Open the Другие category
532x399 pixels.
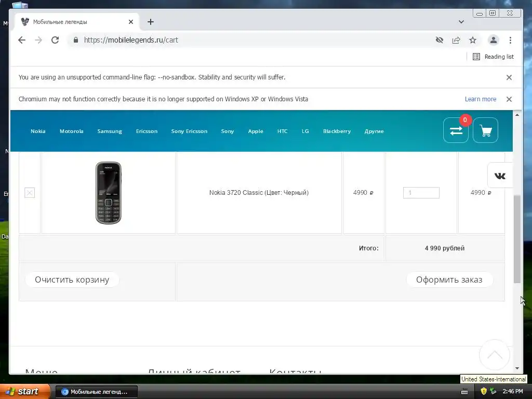[374, 131]
